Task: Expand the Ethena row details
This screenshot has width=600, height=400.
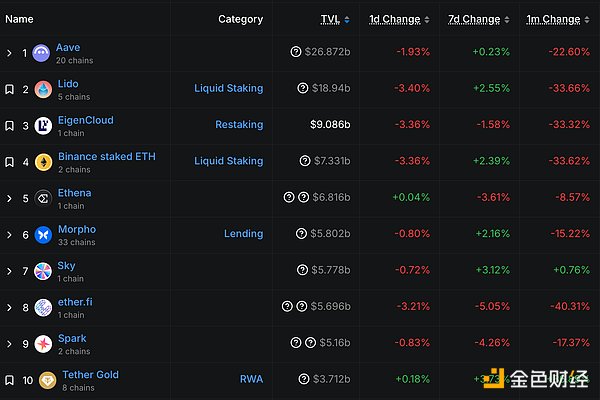Action: coord(9,198)
